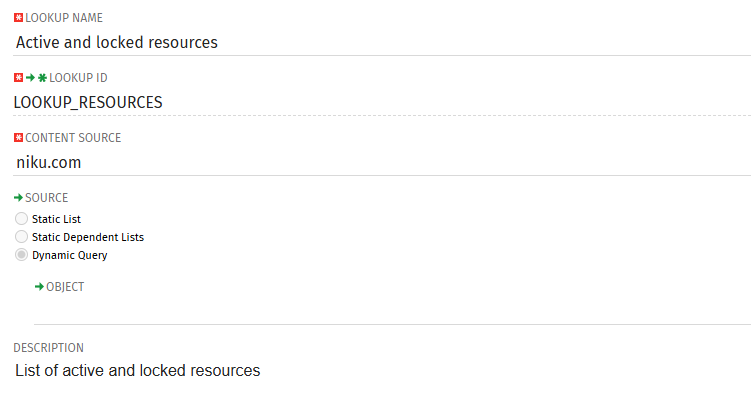The width and height of the screenshot is (751, 404).
Task: Click the red required icon beside Content Source
Action: (18, 138)
